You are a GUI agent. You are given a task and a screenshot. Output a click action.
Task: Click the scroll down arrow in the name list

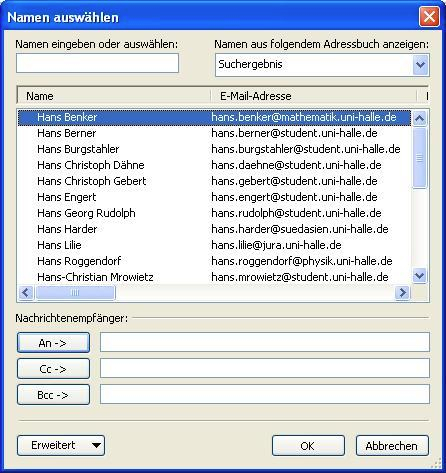tap(419, 276)
